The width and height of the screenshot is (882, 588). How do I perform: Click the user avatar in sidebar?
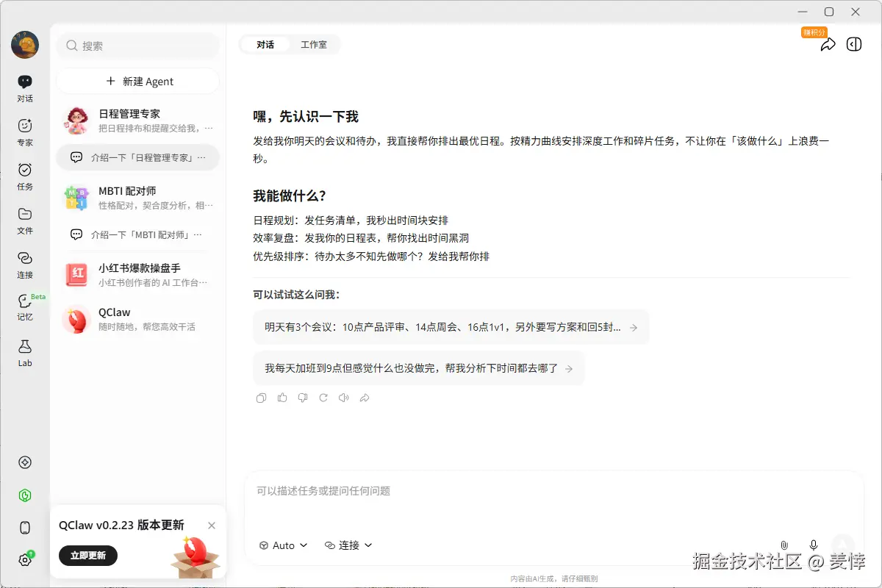click(x=25, y=45)
